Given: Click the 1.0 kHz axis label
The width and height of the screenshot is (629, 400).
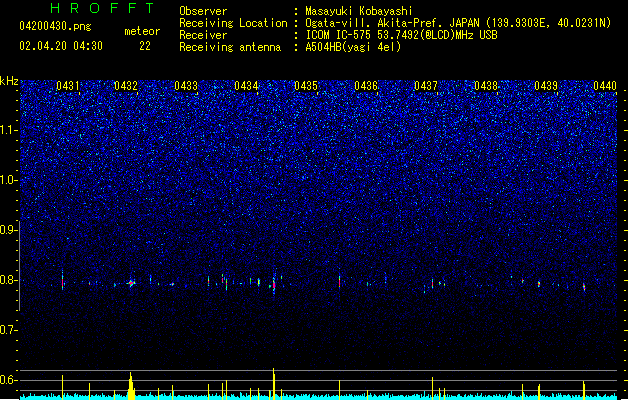Looking at the screenshot, I should [x=9, y=180].
